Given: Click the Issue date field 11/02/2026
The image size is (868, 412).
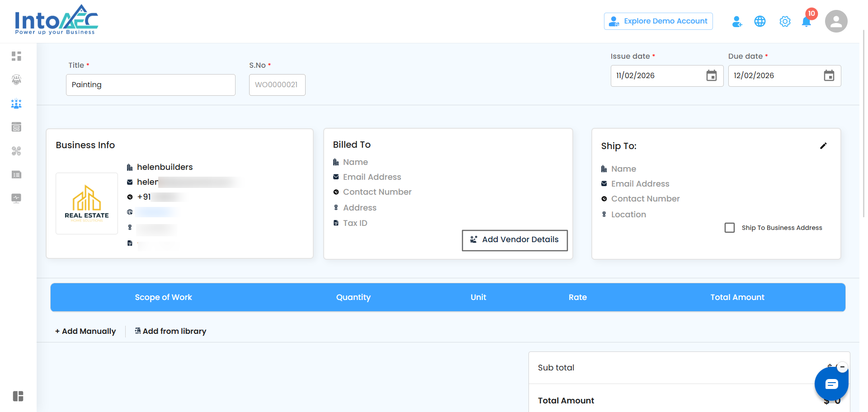Looking at the screenshot, I should [667, 76].
